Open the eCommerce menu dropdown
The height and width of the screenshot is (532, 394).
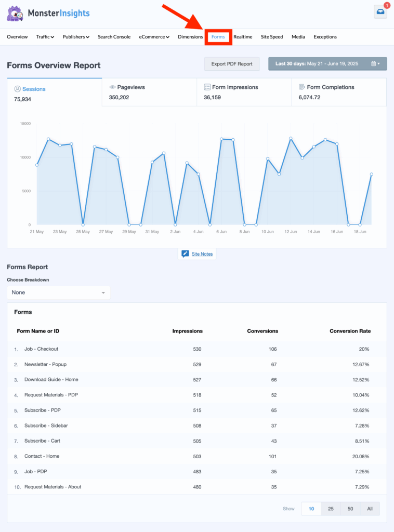click(154, 37)
